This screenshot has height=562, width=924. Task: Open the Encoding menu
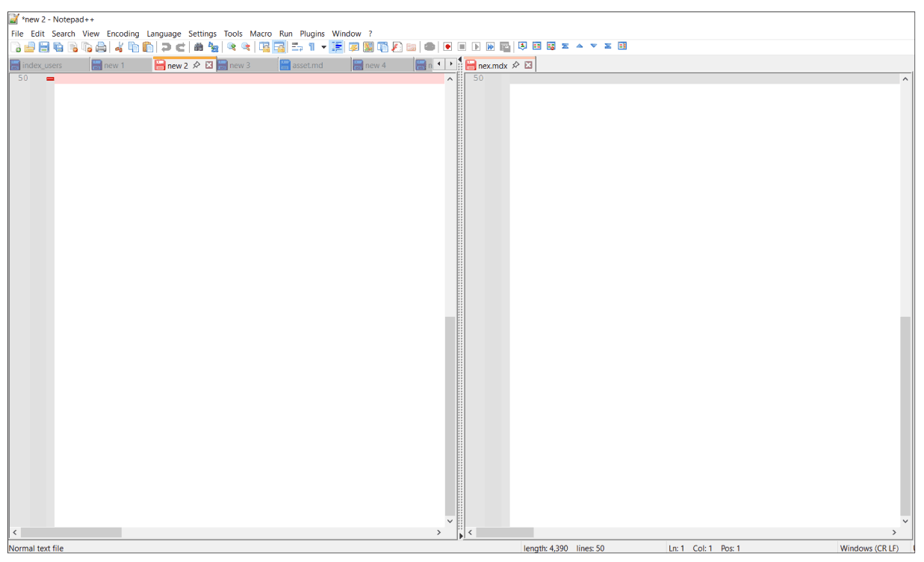[123, 34]
